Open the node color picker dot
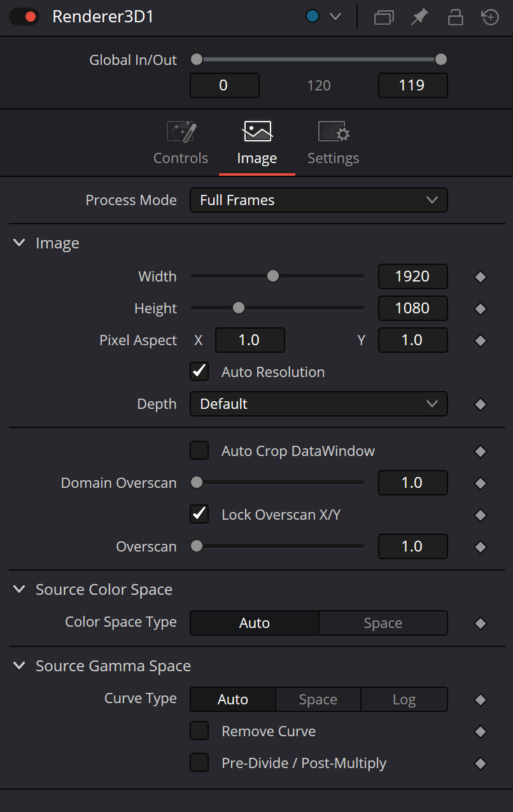The image size is (513, 812). 313,17
